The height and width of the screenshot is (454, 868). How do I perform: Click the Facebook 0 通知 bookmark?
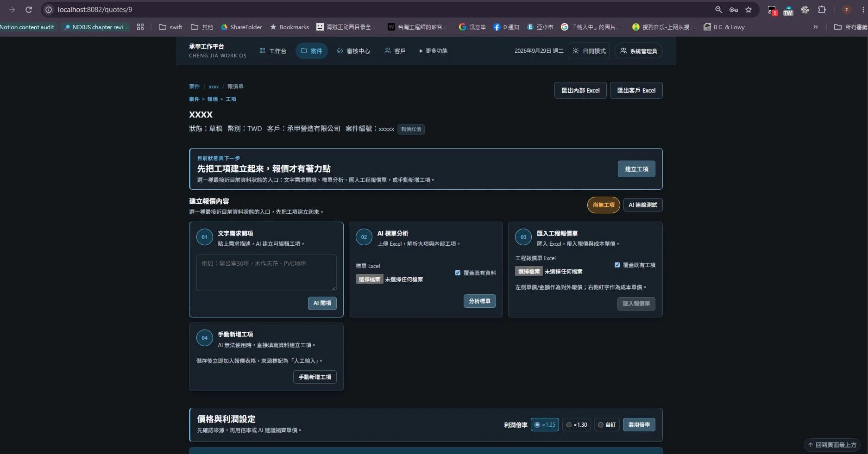[x=506, y=27]
